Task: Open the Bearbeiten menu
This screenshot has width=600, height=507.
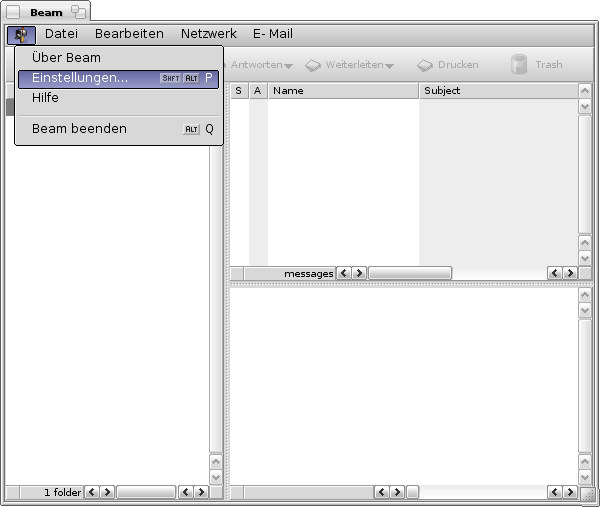Action: pyautogui.click(x=129, y=34)
